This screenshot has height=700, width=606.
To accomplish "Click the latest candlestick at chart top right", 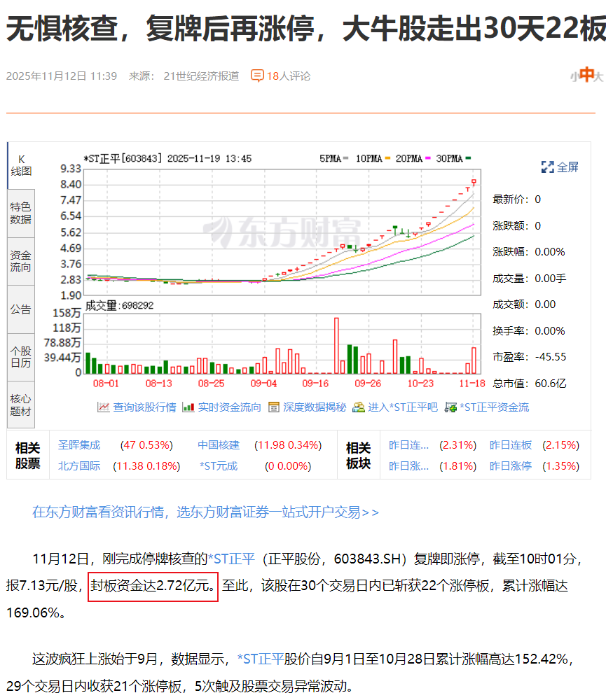I will [x=474, y=182].
